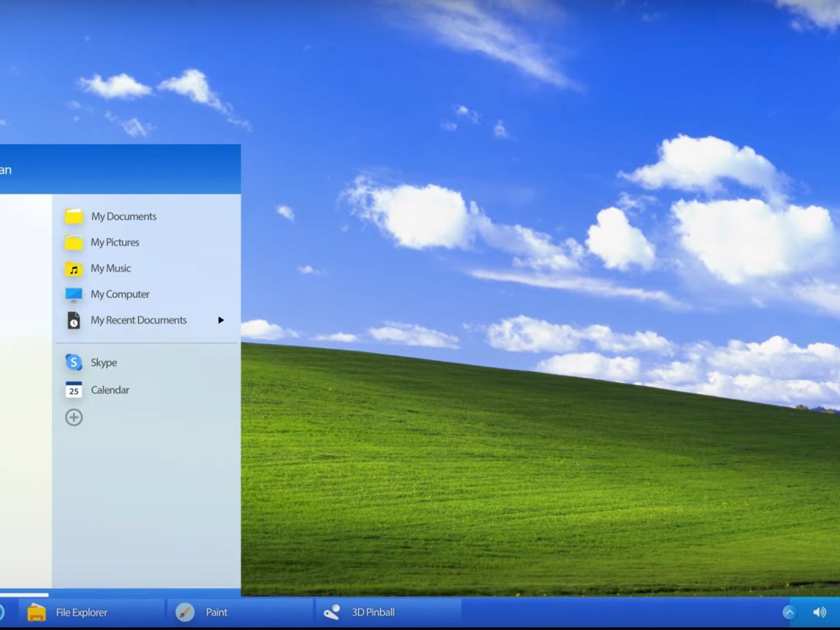
Task: Switch to Paint taskbar label
Action: coord(217,612)
